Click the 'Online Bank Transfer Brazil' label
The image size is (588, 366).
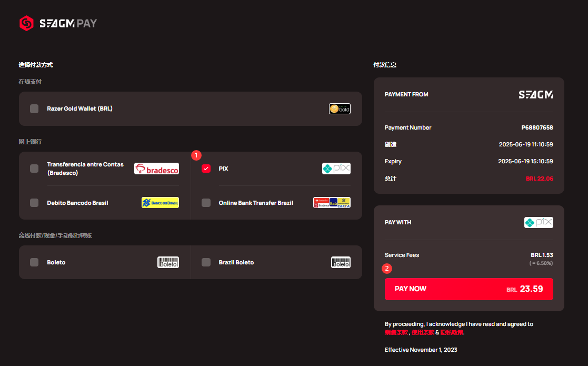pyautogui.click(x=256, y=203)
